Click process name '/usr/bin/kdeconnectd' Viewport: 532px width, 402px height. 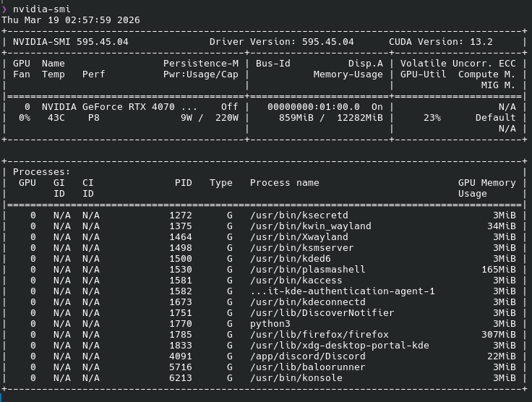(308, 302)
